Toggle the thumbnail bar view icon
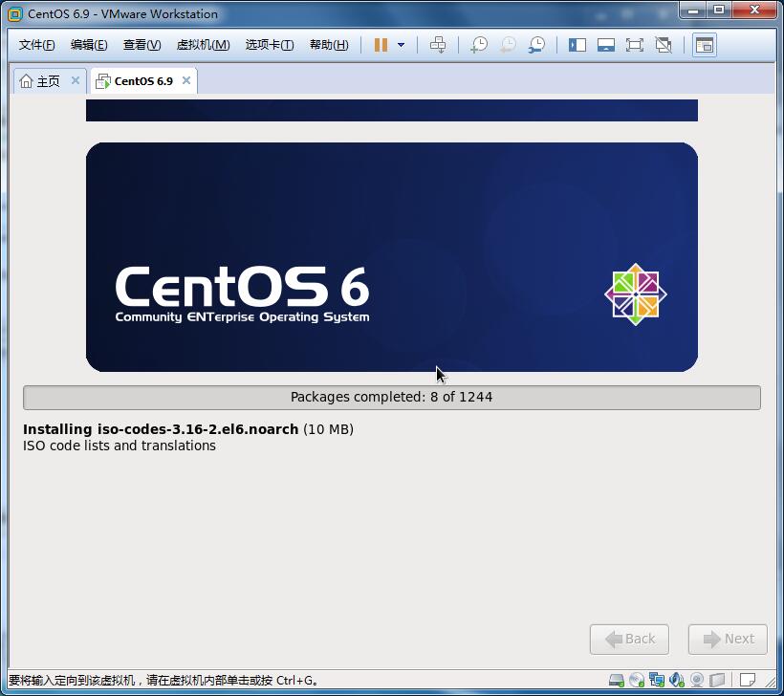This screenshot has height=696, width=784. tap(606, 45)
